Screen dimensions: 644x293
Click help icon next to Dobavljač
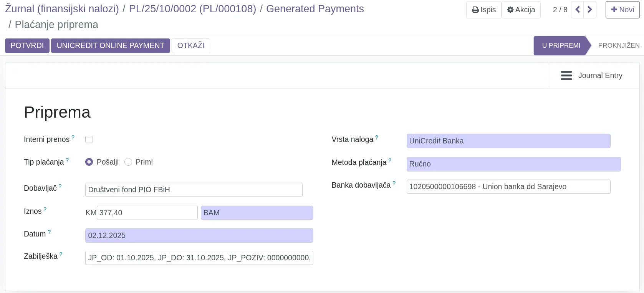[x=60, y=186]
